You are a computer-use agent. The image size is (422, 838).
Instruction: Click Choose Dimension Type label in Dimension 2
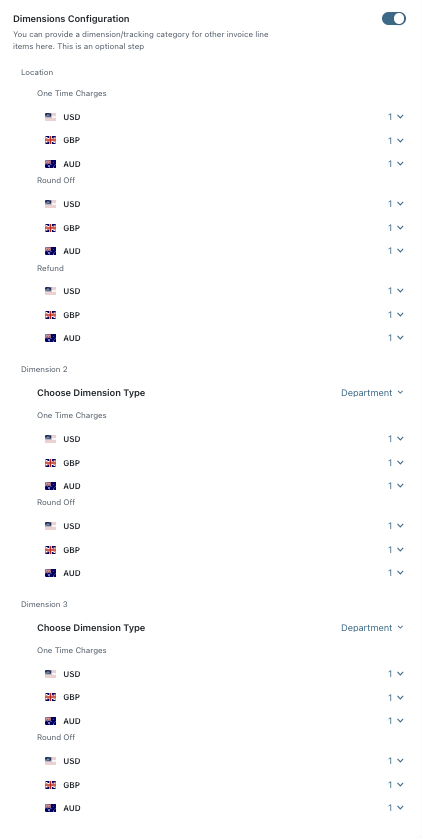91,393
